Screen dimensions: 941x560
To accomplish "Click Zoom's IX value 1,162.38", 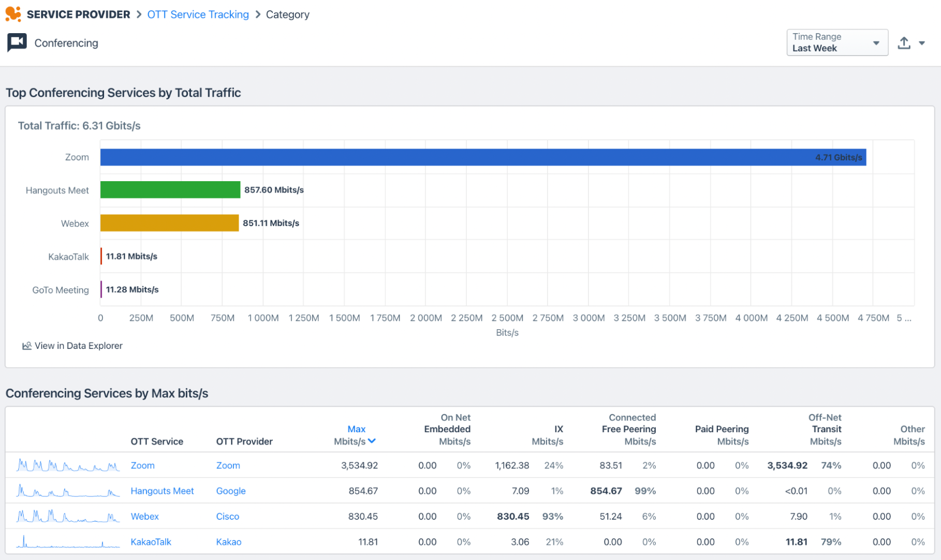I will click(512, 465).
